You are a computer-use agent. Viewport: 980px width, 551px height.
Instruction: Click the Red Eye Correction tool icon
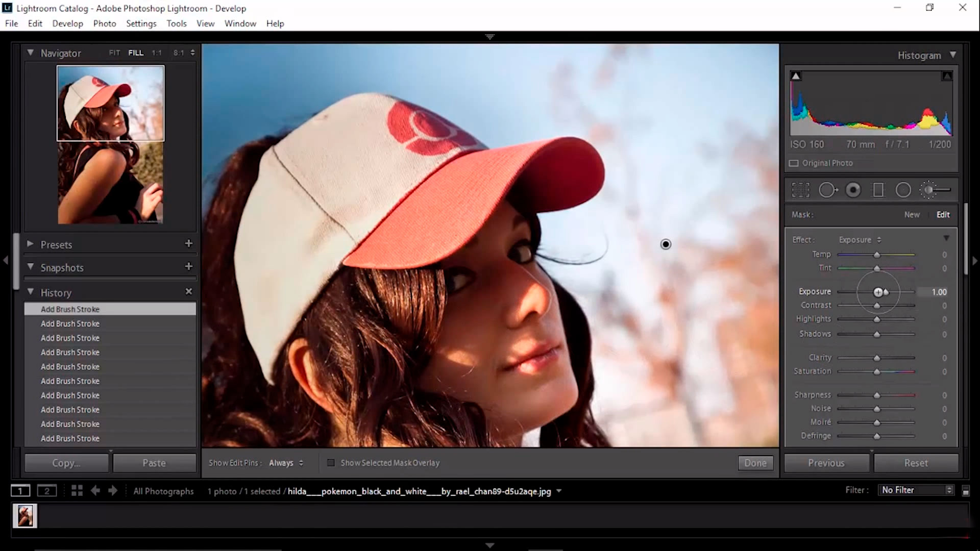(x=853, y=190)
